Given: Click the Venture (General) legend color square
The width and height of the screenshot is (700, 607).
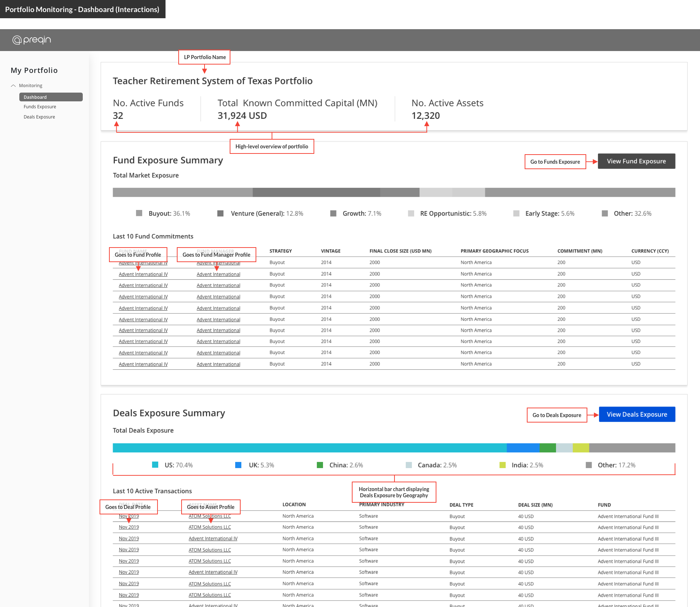Looking at the screenshot, I should tap(220, 213).
